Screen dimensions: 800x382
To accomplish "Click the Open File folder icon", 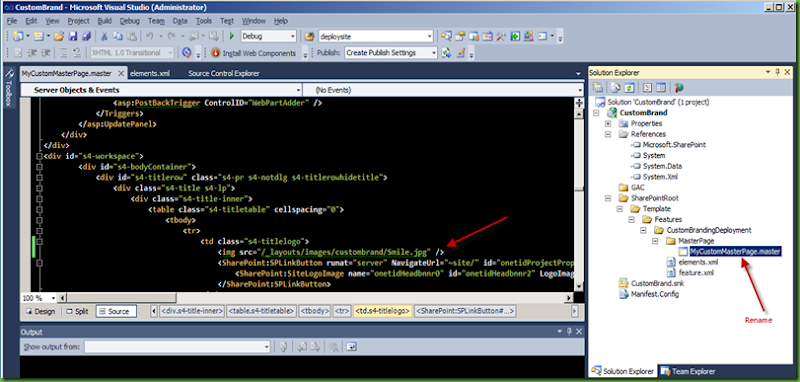I will pos(59,36).
